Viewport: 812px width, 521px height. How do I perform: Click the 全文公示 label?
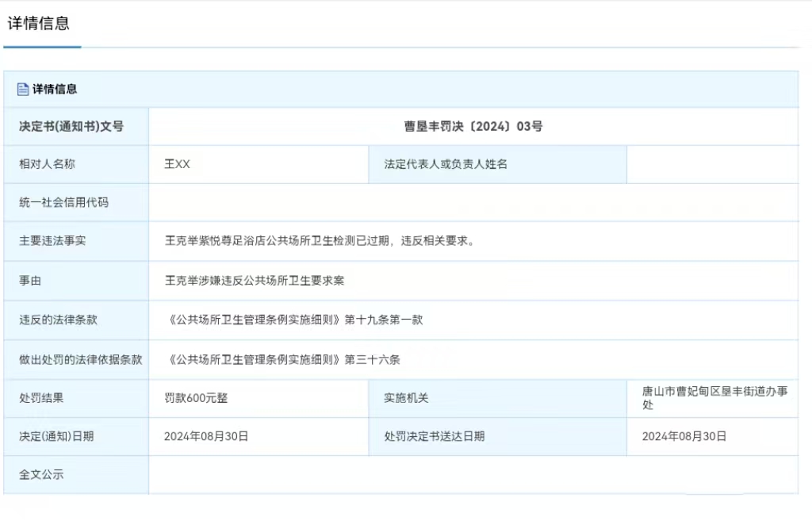pos(41,474)
